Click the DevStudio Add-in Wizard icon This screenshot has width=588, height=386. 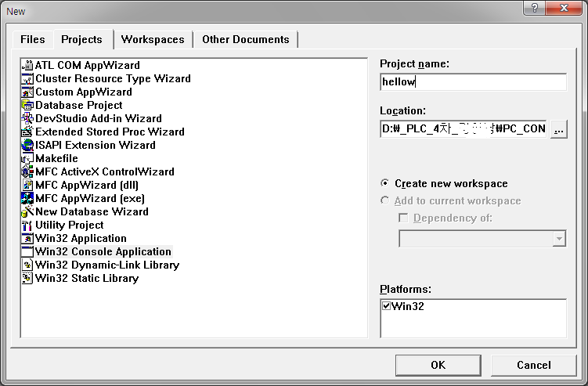click(x=27, y=118)
